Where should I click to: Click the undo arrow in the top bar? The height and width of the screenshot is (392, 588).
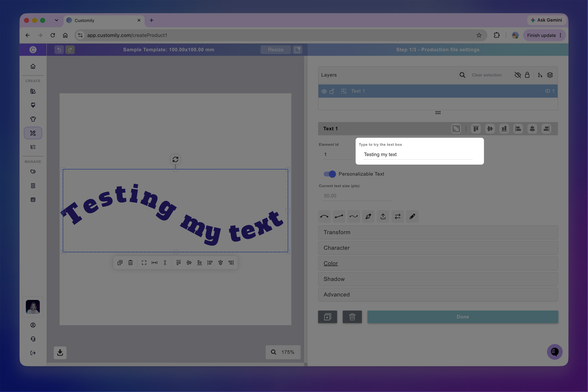click(x=59, y=50)
